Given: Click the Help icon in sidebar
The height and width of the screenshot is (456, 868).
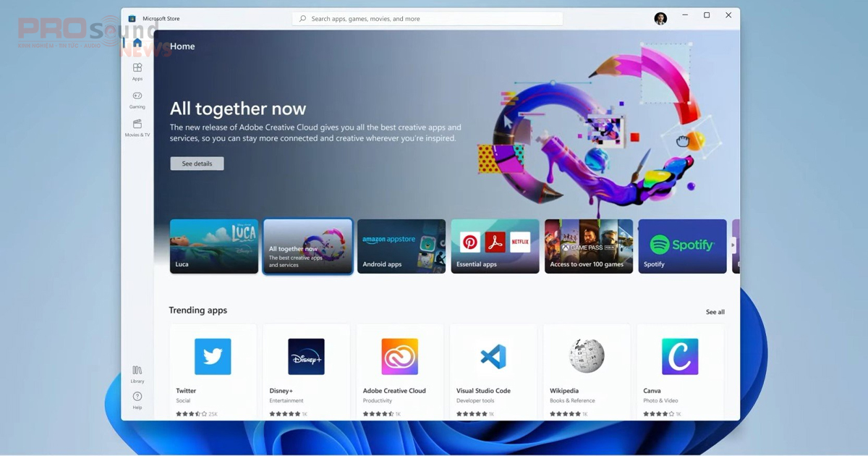Looking at the screenshot, I should pos(137,400).
